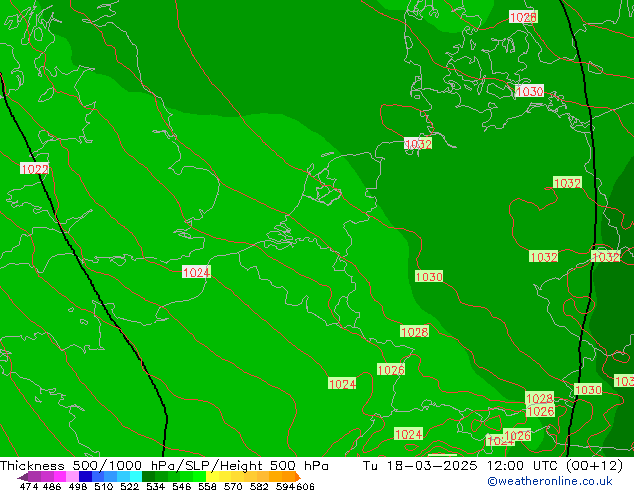Click the 'Thickness' word in the title
The image size is (634, 490).
click(x=32, y=466)
